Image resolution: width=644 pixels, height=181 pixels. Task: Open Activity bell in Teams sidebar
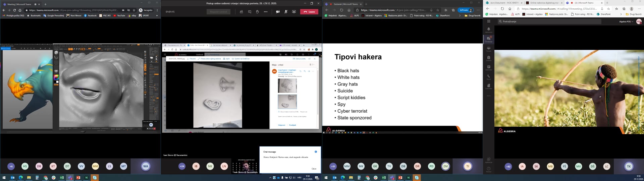pos(488,30)
